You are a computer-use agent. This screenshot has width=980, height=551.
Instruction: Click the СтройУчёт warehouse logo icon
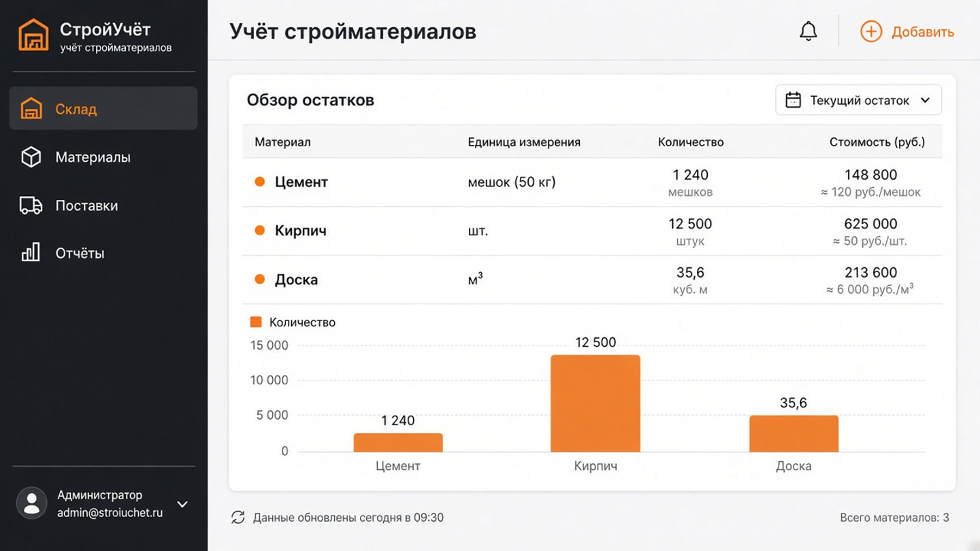coord(33,35)
